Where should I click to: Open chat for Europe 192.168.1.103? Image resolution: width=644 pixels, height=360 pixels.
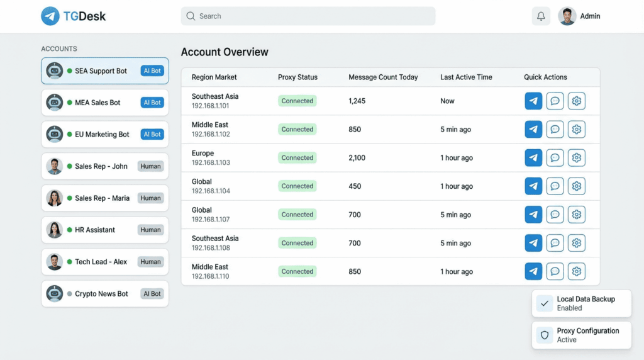(555, 157)
